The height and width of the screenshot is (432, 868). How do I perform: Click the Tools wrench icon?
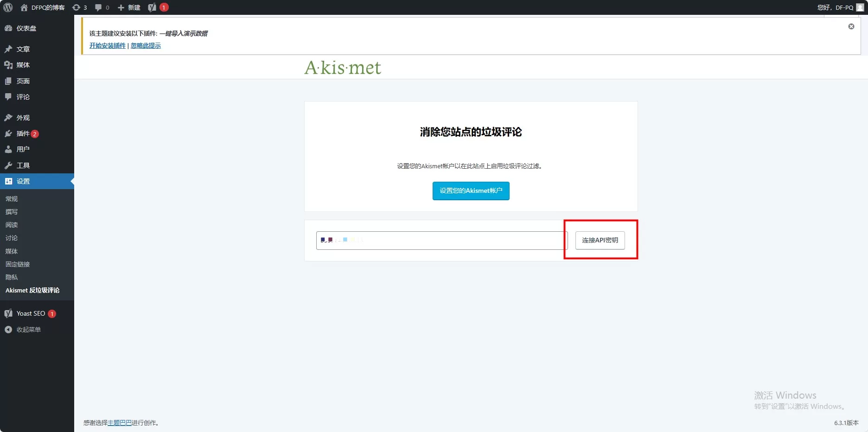(x=8, y=165)
